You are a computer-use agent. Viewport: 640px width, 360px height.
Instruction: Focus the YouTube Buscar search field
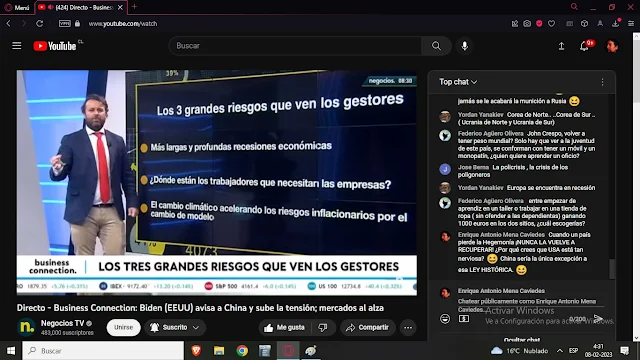pyautogui.click(x=295, y=46)
